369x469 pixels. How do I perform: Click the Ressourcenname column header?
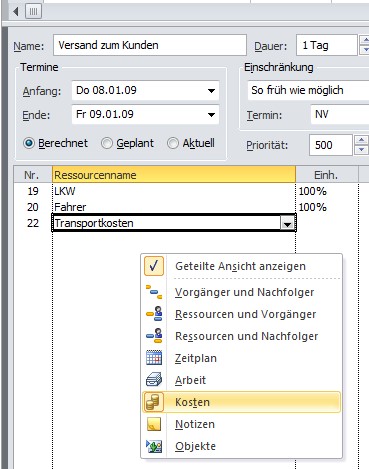174,175
